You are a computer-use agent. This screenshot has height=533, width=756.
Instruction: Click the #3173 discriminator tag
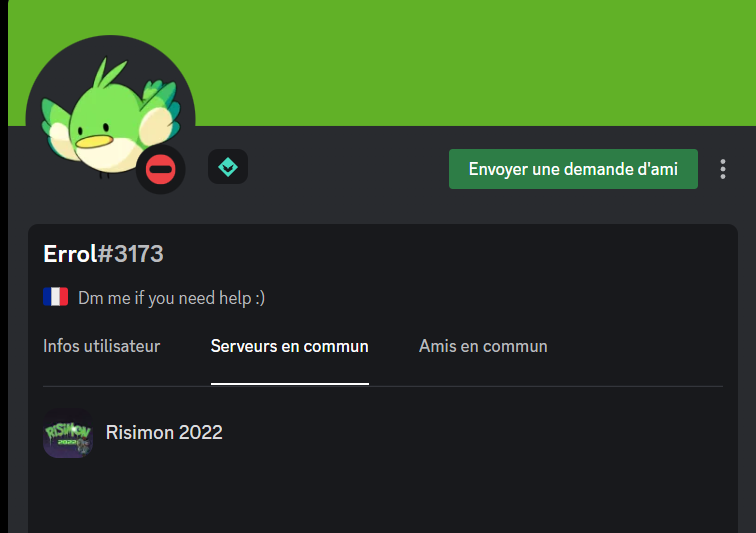(131, 254)
